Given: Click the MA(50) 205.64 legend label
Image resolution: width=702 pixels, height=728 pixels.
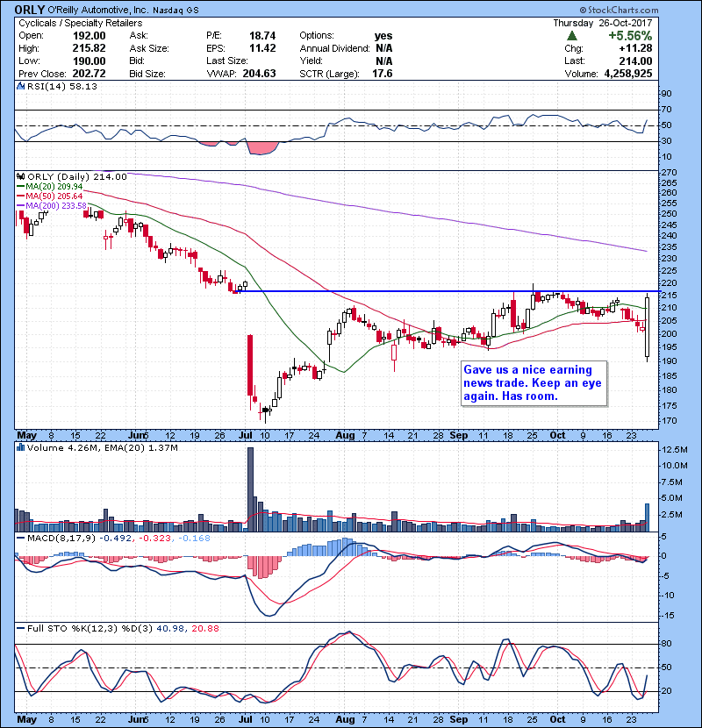Looking at the screenshot, I should pyautogui.click(x=50, y=196).
